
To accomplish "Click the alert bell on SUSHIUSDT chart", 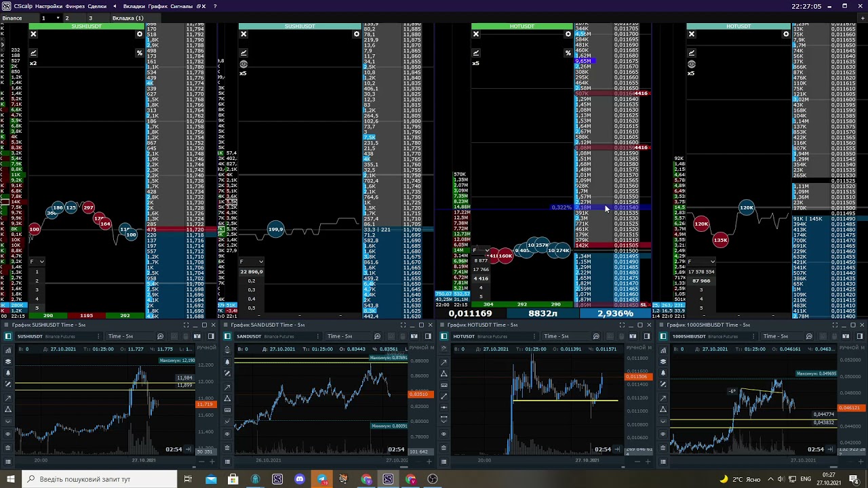I will tap(8, 373).
